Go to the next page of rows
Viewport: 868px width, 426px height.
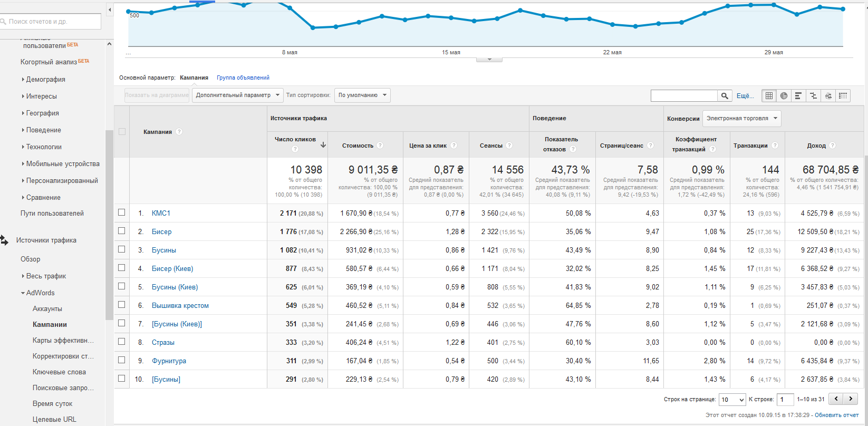pyautogui.click(x=850, y=399)
